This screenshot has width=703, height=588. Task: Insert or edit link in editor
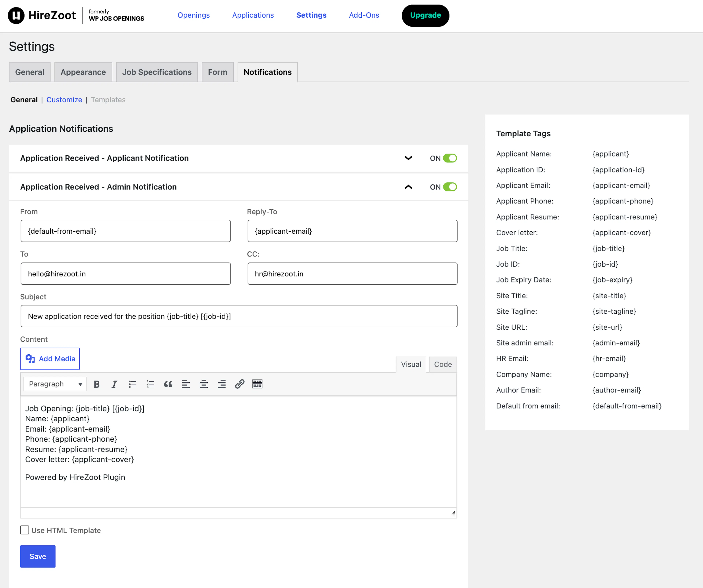point(240,384)
